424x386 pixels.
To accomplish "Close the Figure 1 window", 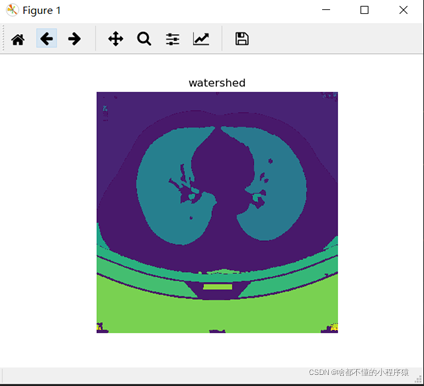I will (x=403, y=10).
